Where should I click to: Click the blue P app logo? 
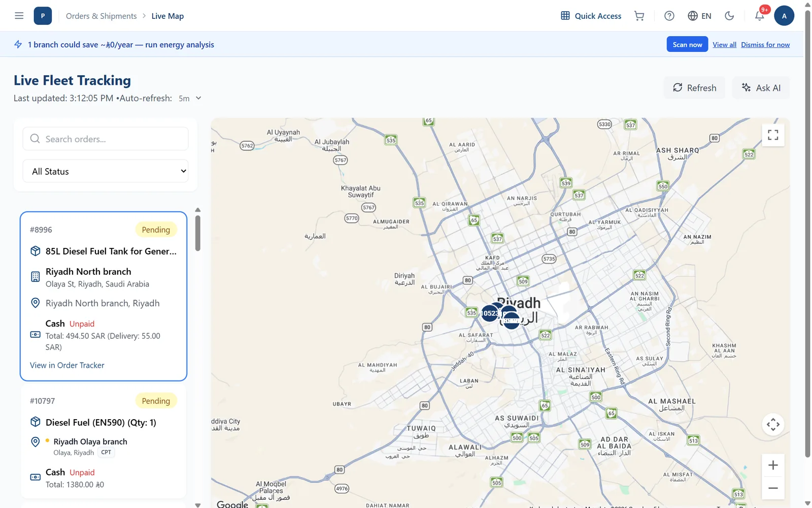point(43,16)
